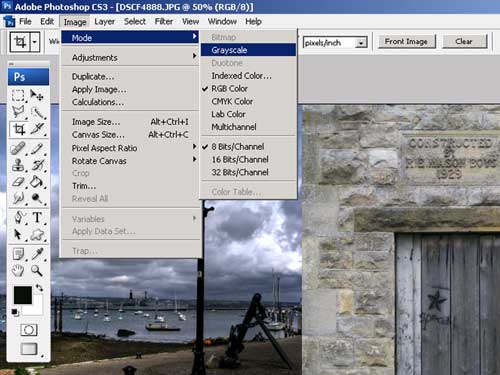
Task: Open the Filter menu
Action: [x=164, y=22]
